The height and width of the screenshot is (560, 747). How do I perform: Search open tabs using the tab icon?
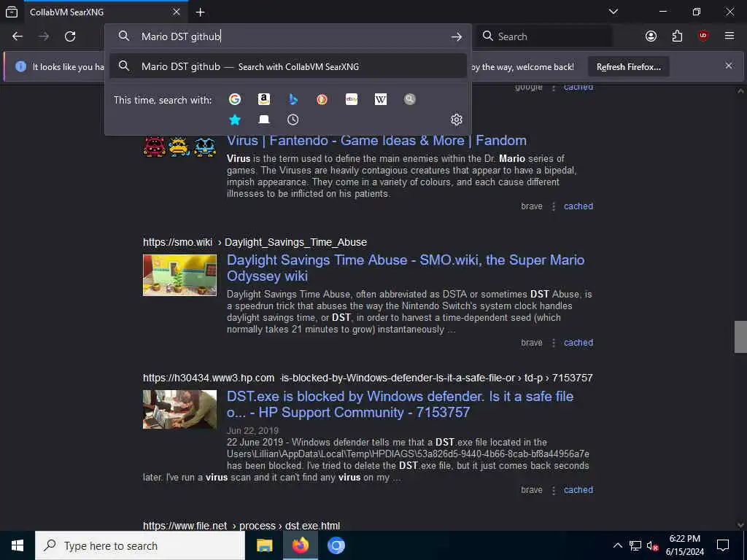264,120
